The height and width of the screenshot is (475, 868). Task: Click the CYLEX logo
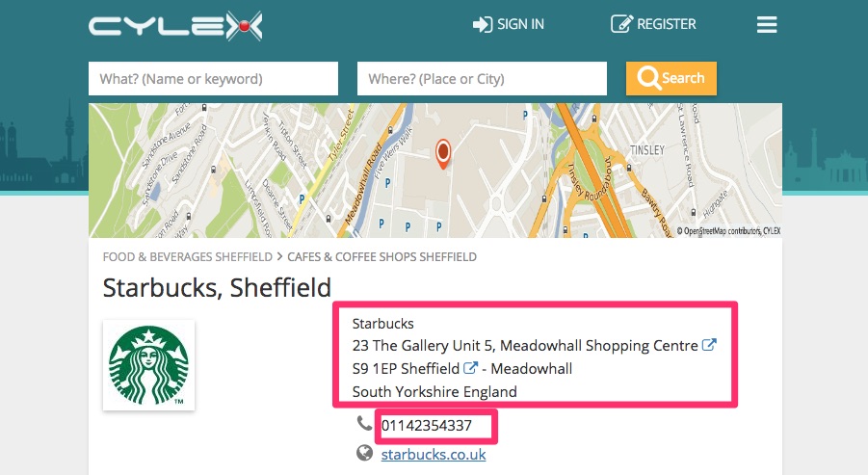(x=175, y=26)
